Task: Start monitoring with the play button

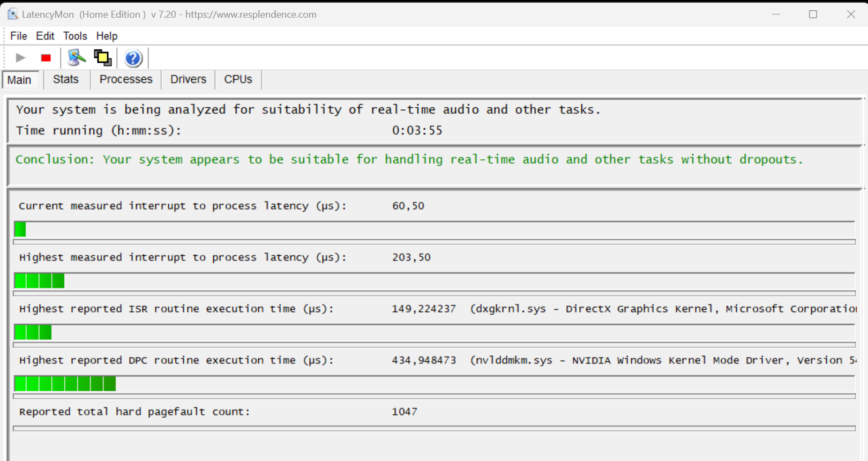Action: (x=20, y=58)
